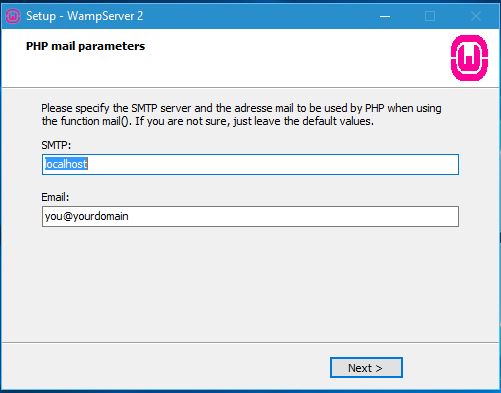Click the pink WampServer logo in the header
The height and width of the screenshot is (393, 501).
pos(469,58)
